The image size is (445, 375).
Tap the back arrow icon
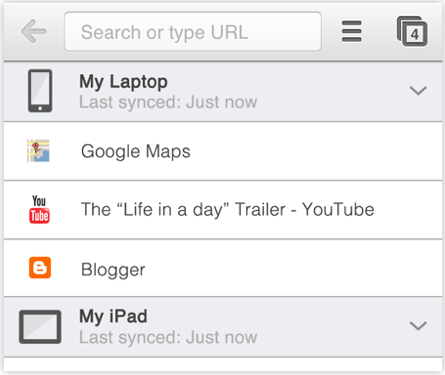pos(34,31)
